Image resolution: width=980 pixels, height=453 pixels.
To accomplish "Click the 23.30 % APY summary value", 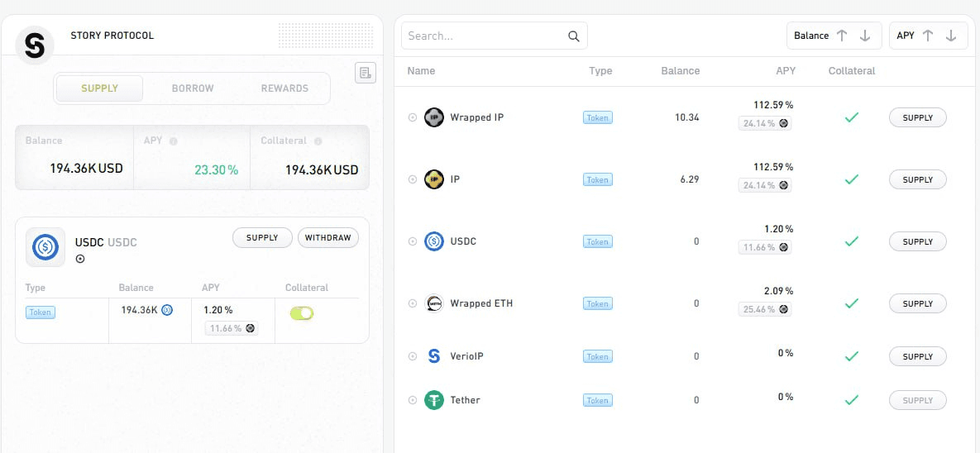I will coord(216,169).
